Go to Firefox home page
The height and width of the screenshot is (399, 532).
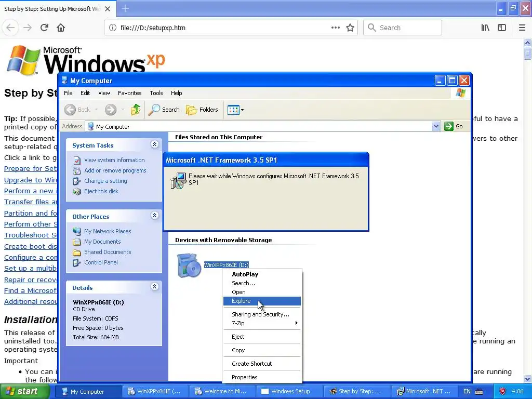[61, 28]
